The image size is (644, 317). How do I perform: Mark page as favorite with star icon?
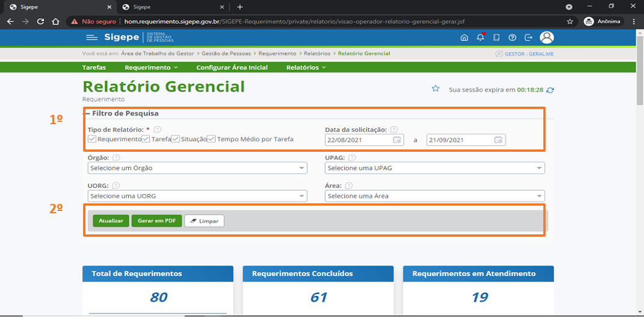tap(435, 89)
